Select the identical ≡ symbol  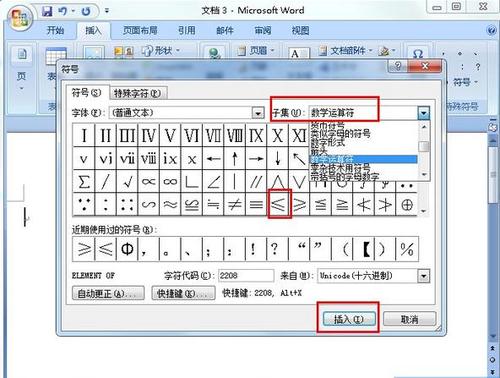pos(256,204)
